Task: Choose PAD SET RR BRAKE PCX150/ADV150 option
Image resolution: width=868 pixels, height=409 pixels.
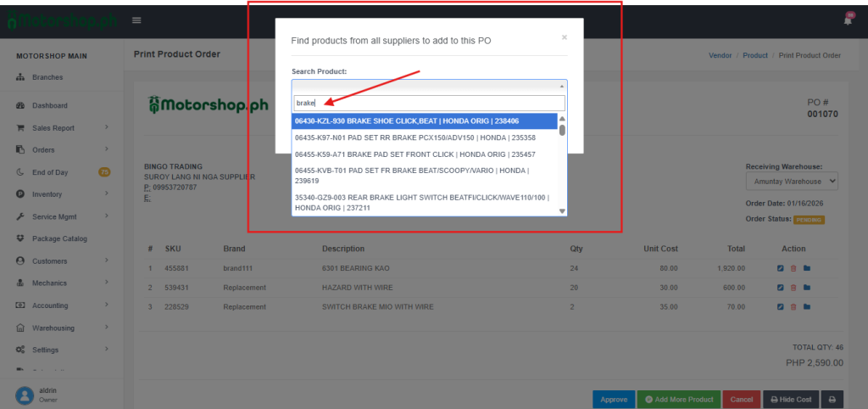Action: pos(424,137)
